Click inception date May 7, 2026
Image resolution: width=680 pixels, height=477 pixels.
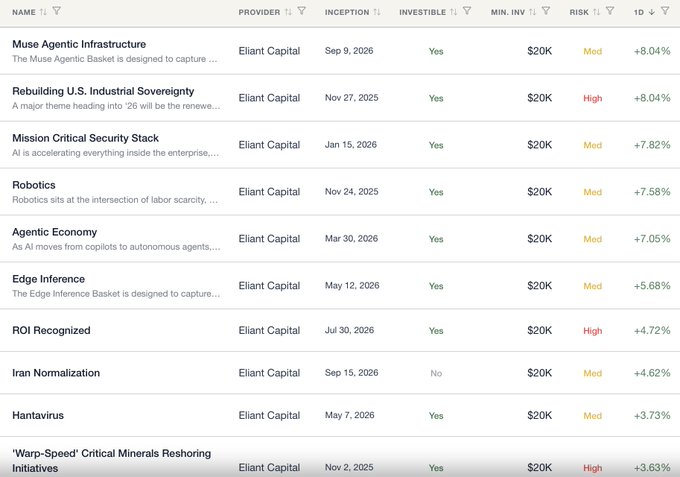(350, 415)
